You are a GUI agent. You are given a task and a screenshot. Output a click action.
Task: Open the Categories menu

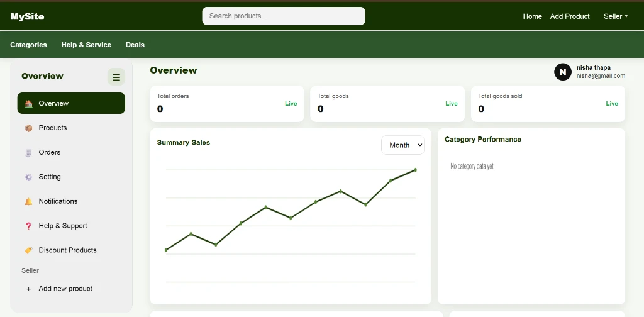point(28,45)
